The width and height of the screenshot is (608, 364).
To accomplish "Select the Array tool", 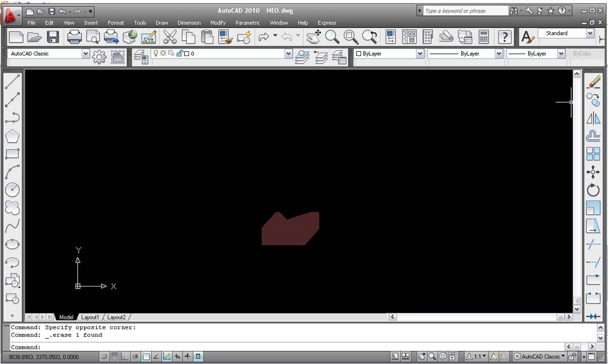I will (x=593, y=154).
